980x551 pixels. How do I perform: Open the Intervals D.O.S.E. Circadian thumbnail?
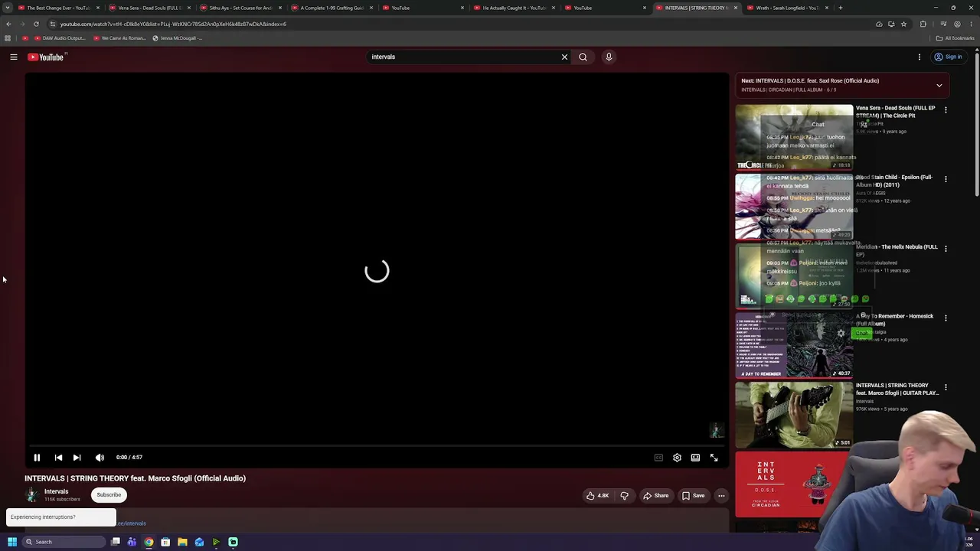pos(794,484)
